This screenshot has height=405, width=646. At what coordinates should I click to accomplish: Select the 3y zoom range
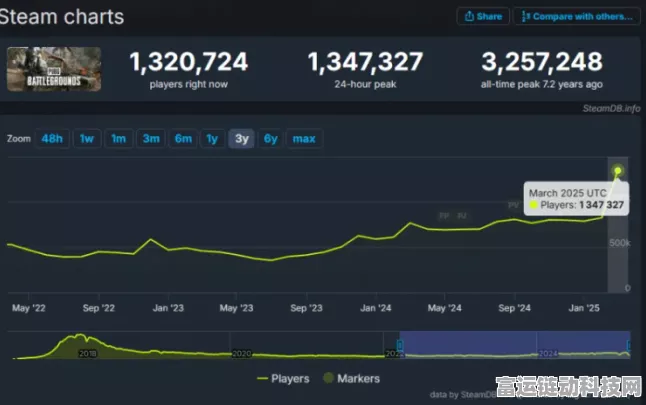coord(242,138)
